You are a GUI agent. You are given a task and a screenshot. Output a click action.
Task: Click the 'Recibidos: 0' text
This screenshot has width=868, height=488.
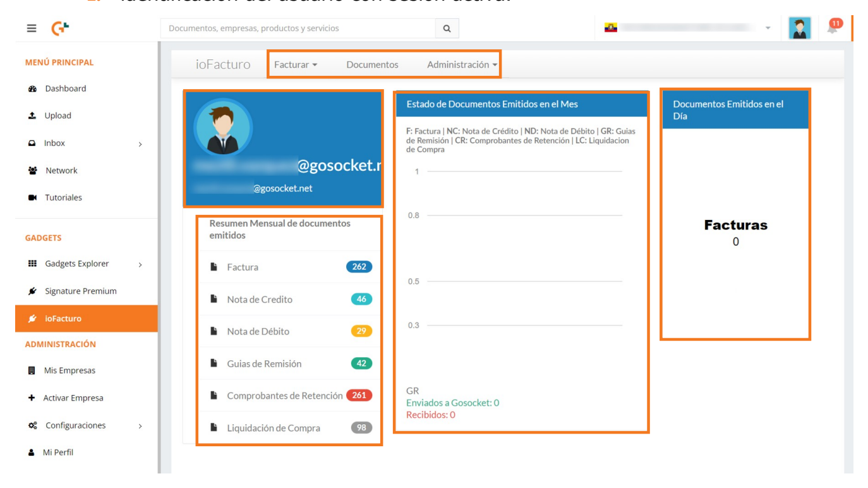click(x=431, y=415)
